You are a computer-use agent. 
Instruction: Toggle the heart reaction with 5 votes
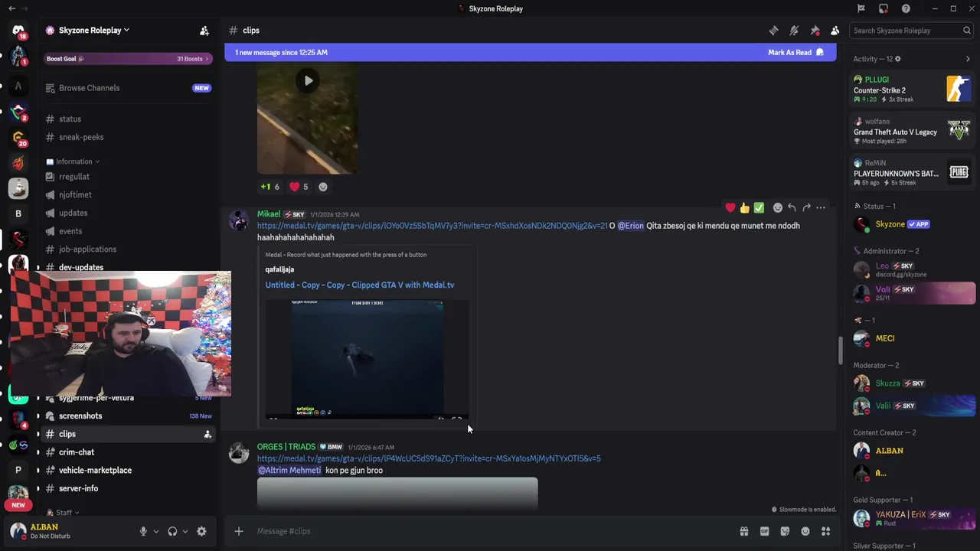[299, 187]
